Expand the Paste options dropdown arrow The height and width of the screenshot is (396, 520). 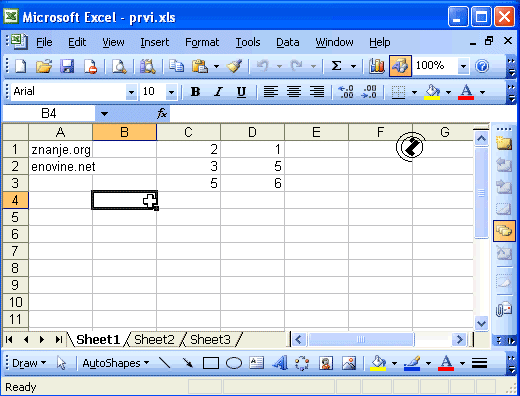coord(216,66)
